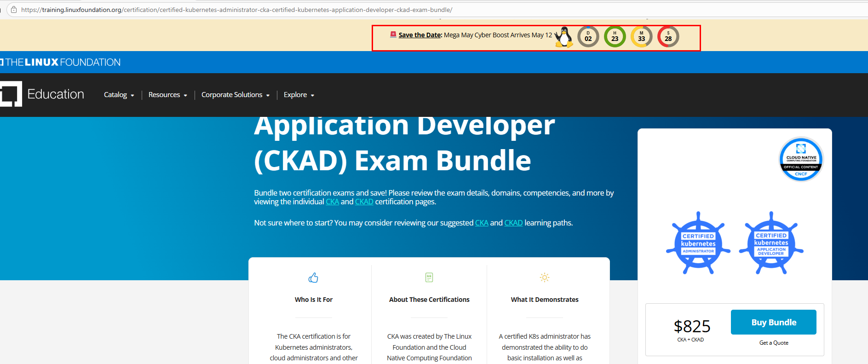Open the Corporate Solutions dropdown
The height and width of the screenshot is (364, 868).
(236, 95)
